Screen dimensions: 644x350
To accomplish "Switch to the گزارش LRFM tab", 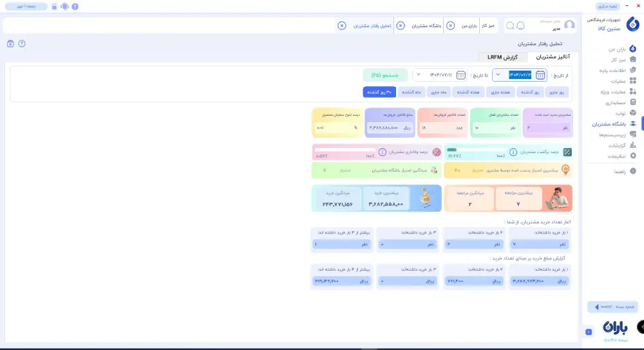I will (x=503, y=58).
